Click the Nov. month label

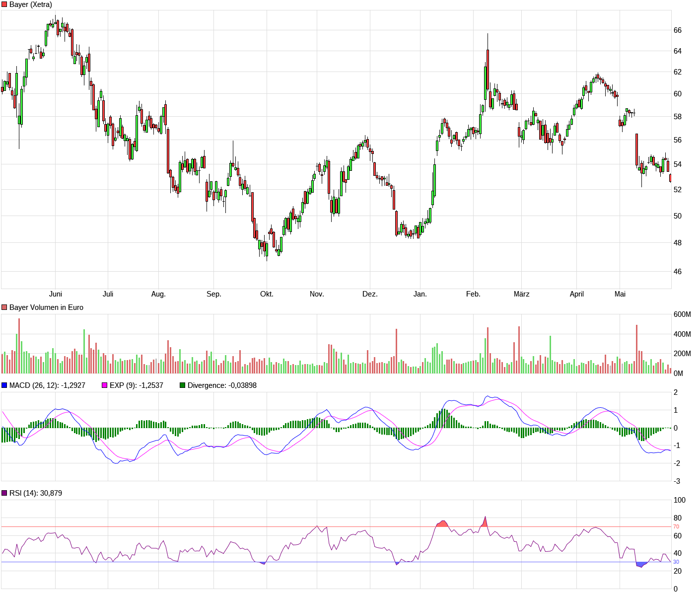point(317,294)
